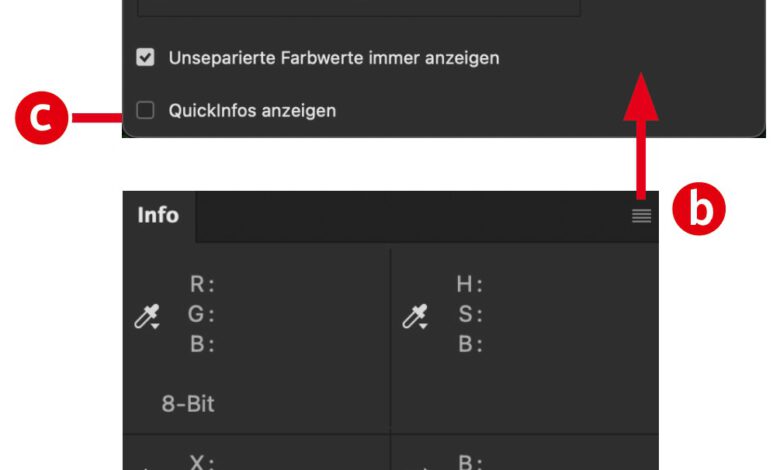Select the H: hue value readout
This screenshot has width=780, height=470.
pyautogui.click(x=470, y=285)
